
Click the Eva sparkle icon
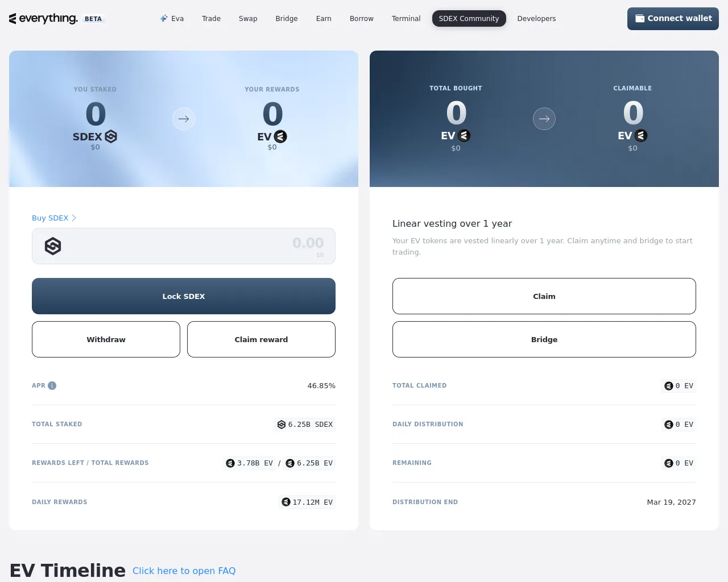click(164, 18)
